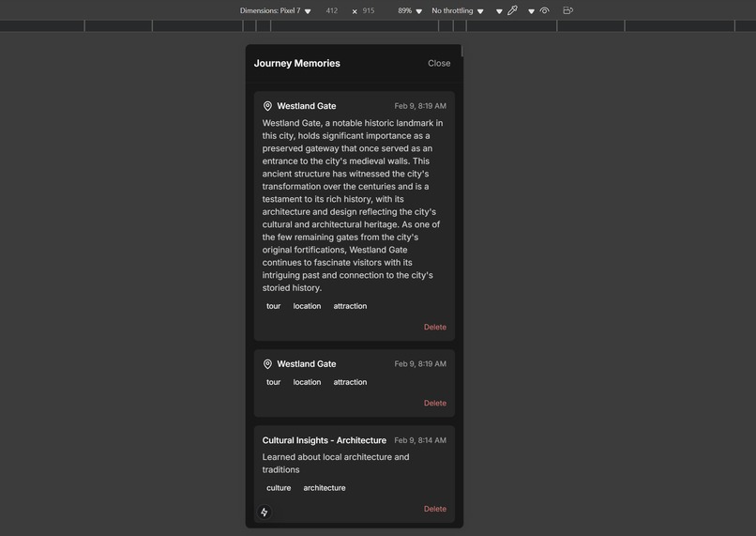Open the 89% zoom dropdown
Image resolution: width=756 pixels, height=536 pixels.
(x=410, y=10)
